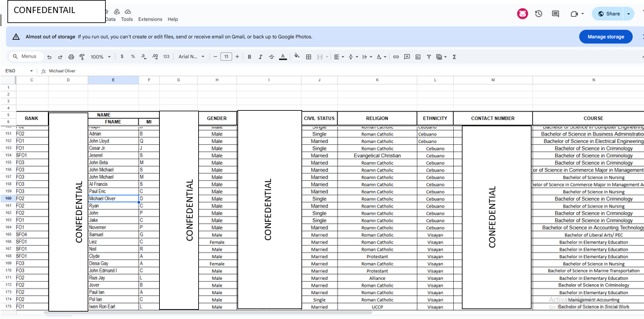Insert a chart

point(418,57)
